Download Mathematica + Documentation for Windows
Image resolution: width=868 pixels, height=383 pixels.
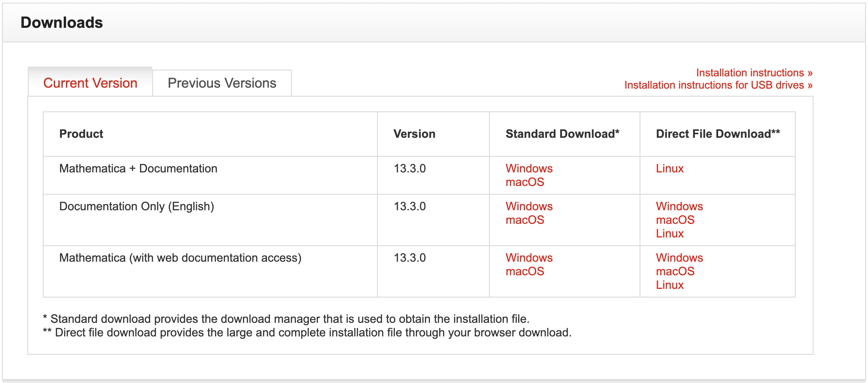tap(529, 169)
